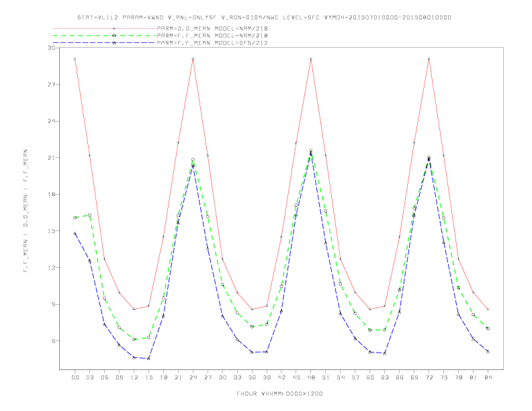This screenshot has height=411, width=532.
Task: Click the x-axis label FHOUR VHHMM=0000>1200
Action: (x=279, y=394)
